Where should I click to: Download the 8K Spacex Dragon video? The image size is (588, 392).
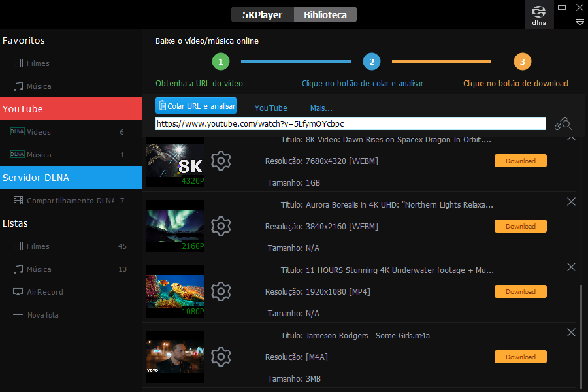[x=520, y=161]
